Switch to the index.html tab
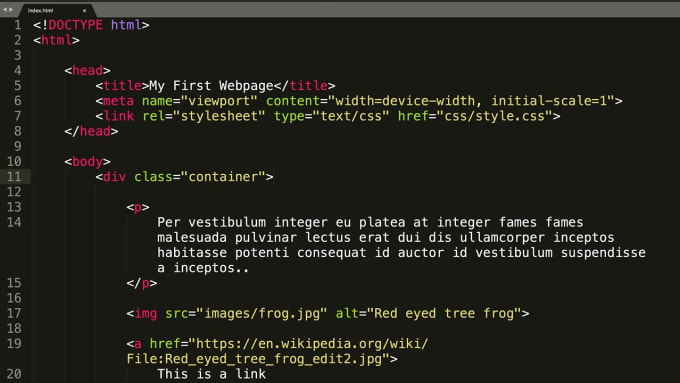The width and height of the screenshot is (680, 383). tap(40, 10)
